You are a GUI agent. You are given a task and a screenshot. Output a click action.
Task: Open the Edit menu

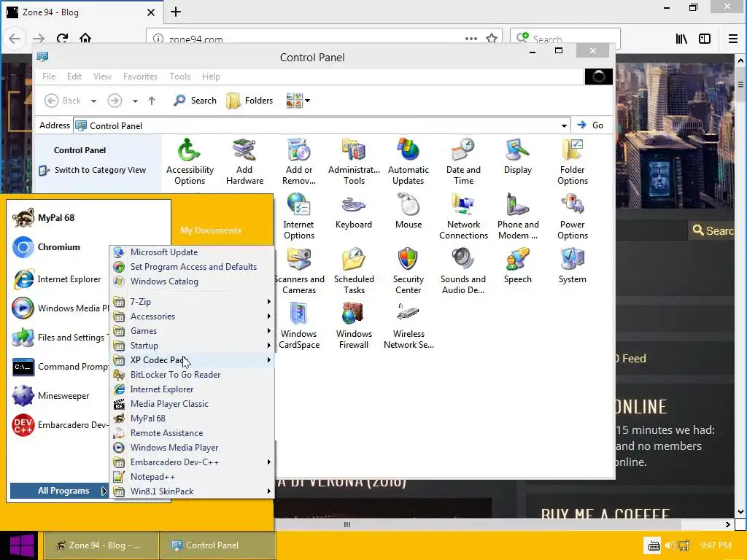(74, 76)
